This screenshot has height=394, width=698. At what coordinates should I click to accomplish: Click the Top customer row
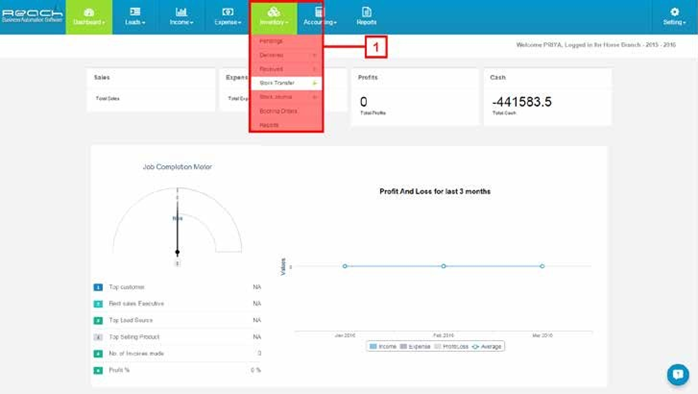[x=177, y=287]
